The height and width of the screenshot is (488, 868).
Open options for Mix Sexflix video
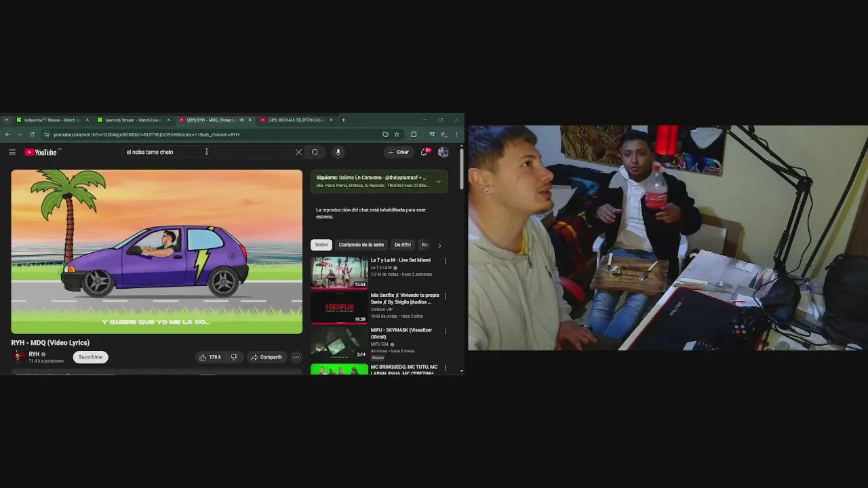[x=445, y=296]
